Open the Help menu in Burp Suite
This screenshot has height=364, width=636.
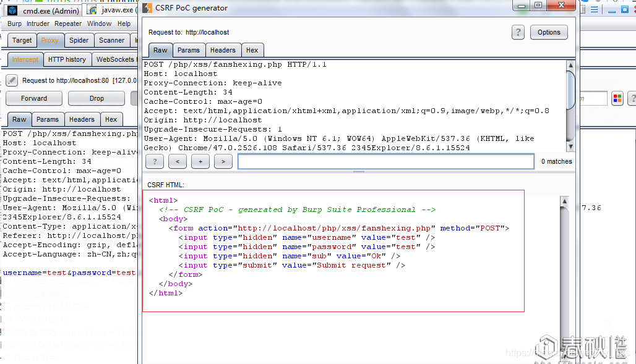[x=124, y=23]
